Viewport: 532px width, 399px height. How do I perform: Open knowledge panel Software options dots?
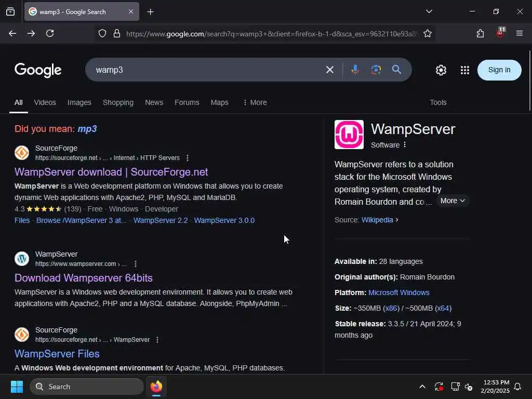coord(404,145)
